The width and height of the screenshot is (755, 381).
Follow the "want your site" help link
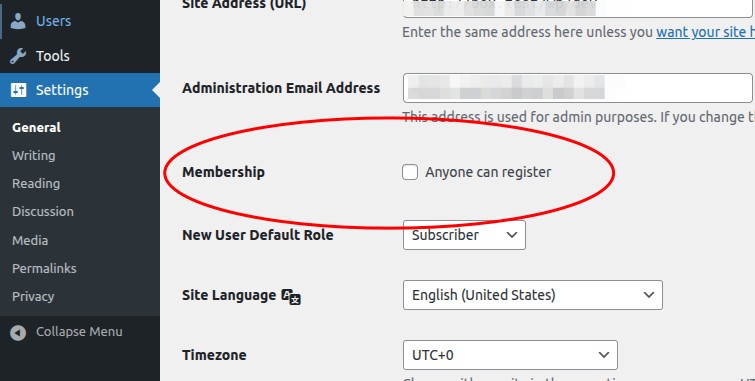coord(705,32)
